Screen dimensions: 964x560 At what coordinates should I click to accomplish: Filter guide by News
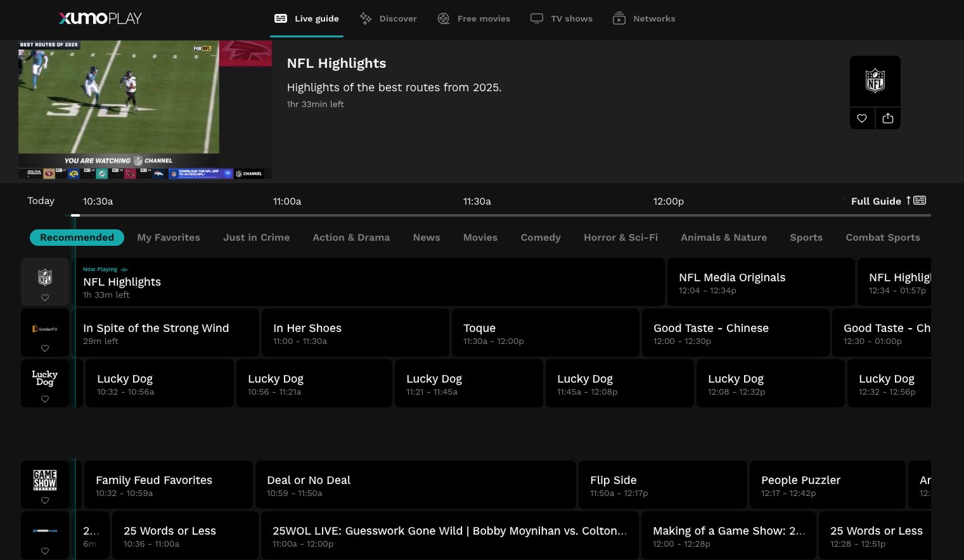tap(427, 238)
